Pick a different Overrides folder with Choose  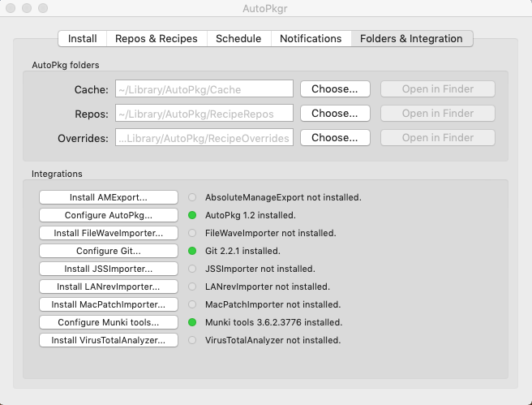pyautogui.click(x=335, y=138)
